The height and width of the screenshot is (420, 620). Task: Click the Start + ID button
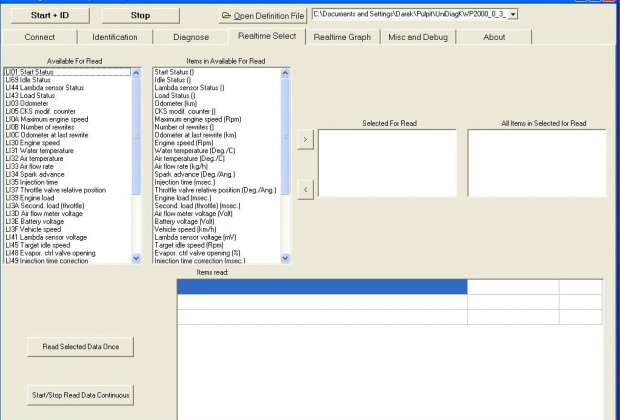click(x=50, y=15)
